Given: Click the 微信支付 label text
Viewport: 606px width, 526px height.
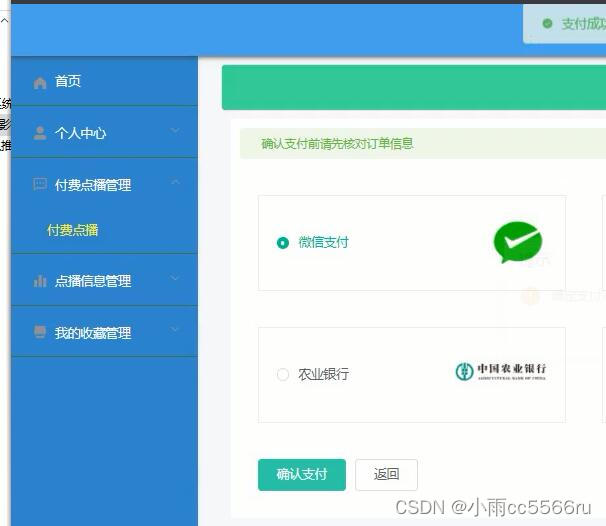Looking at the screenshot, I should 323,242.
